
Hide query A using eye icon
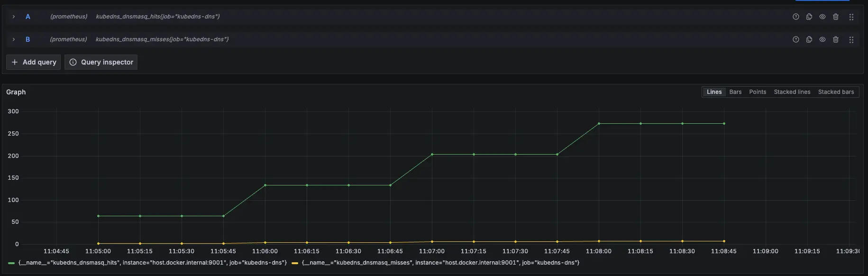coord(822,17)
